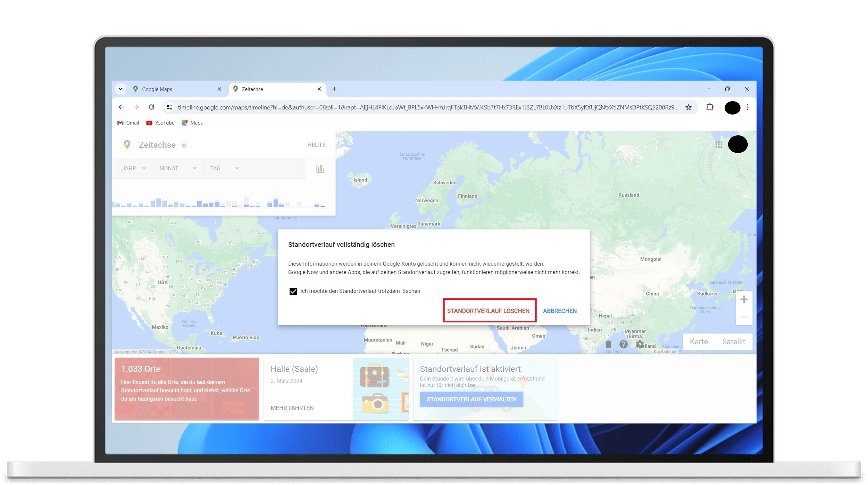Image resolution: width=868 pixels, height=485 pixels.
Task: Open Chrome three-dot menu
Action: (747, 107)
